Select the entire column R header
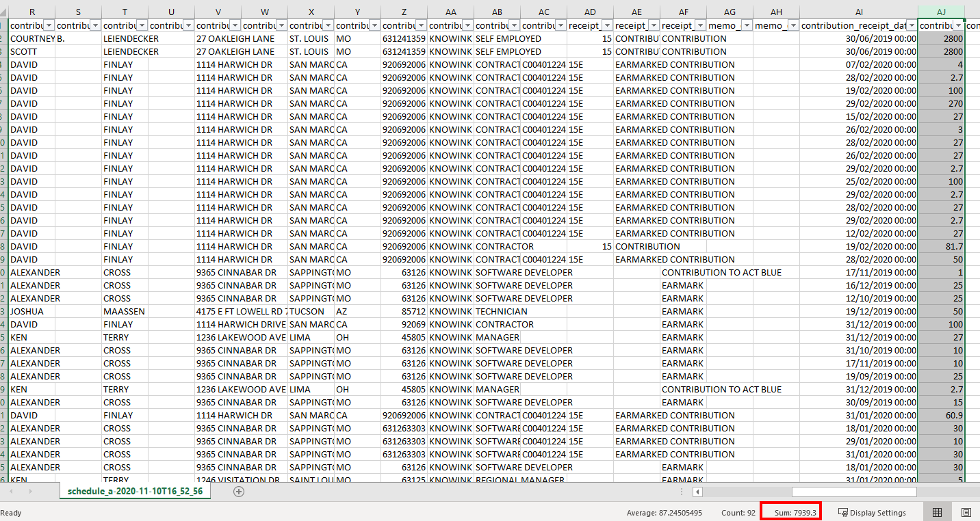 pos(31,12)
